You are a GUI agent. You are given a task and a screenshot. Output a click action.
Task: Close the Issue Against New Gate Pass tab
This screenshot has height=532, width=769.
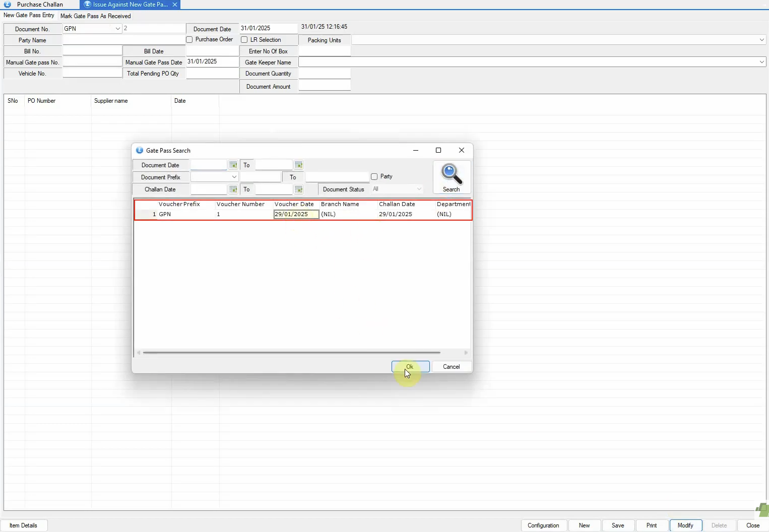pos(175,5)
